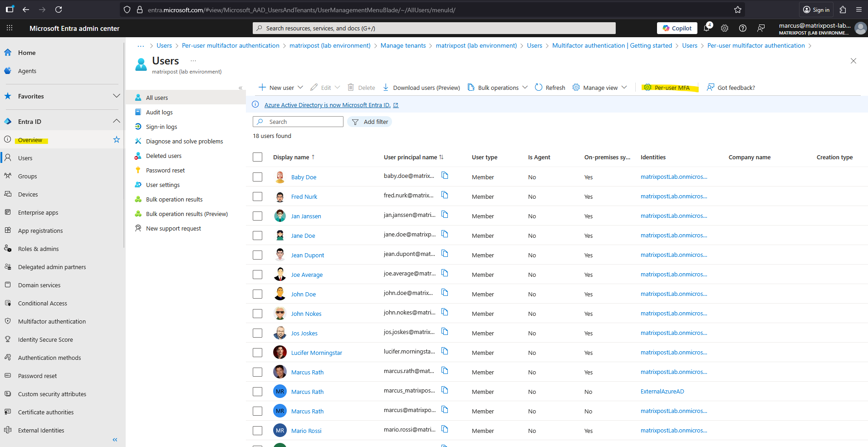Screen dimensions: 868x447
Task: Open the Jan Janssen user profile
Action: point(306,216)
